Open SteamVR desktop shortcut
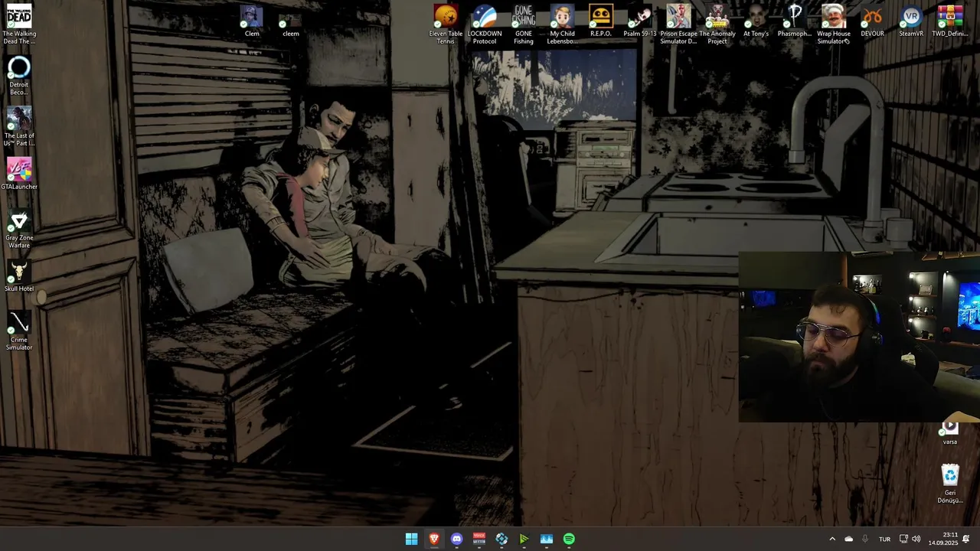 (x=911, y=21)
